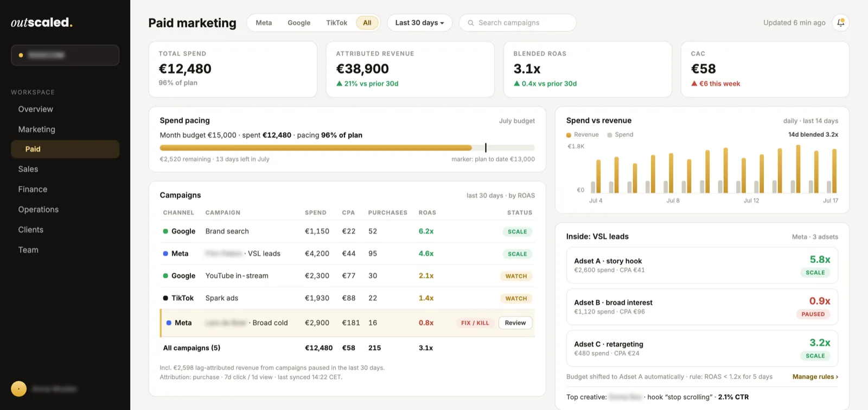Open the Adset A story hook card
The width and height of the screenshot is (868, 410).
point(702,265)
